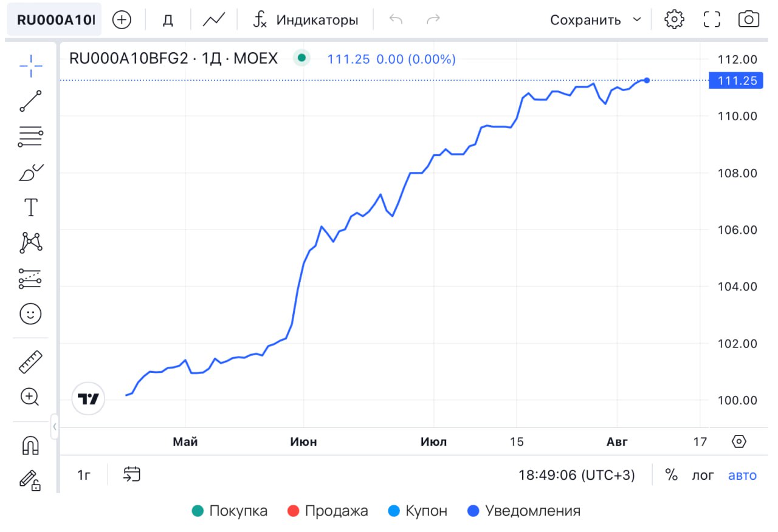
Task: Select the zoom-in magnifier tool
Action: [x=30, y=397]
